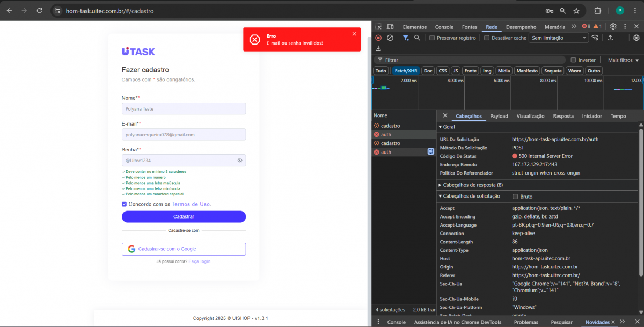Check the Desativar cache option

[487, 38]
